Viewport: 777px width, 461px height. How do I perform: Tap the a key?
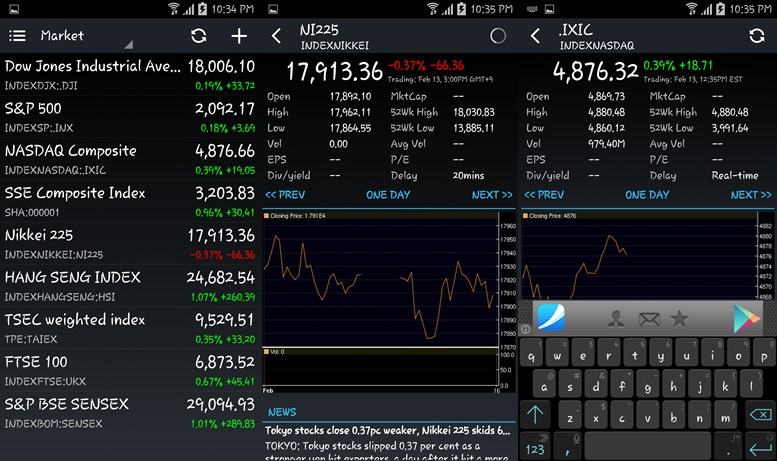544,385
